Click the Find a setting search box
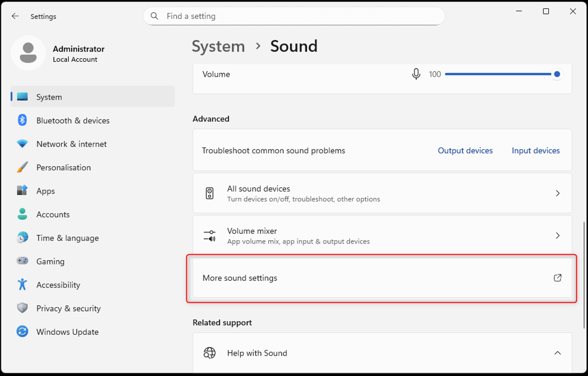This screenshot has width=588, height=376. 294,16
